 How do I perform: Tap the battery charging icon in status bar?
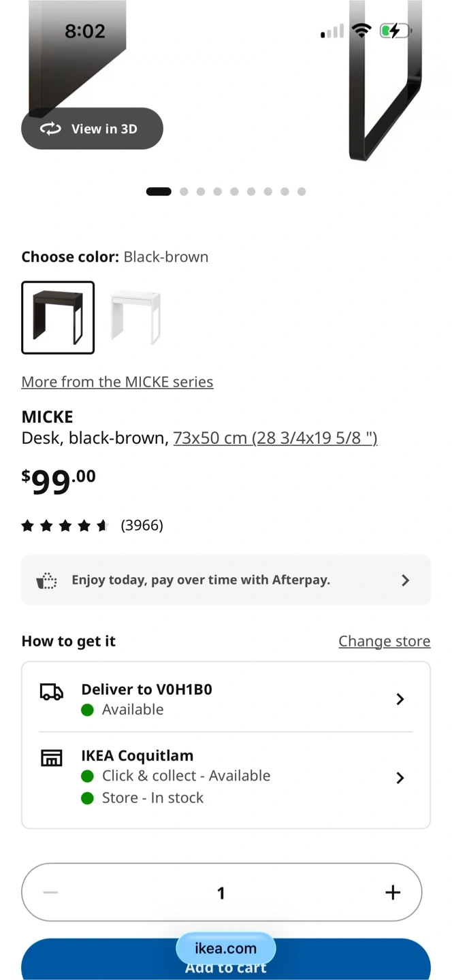coord(395,31)
